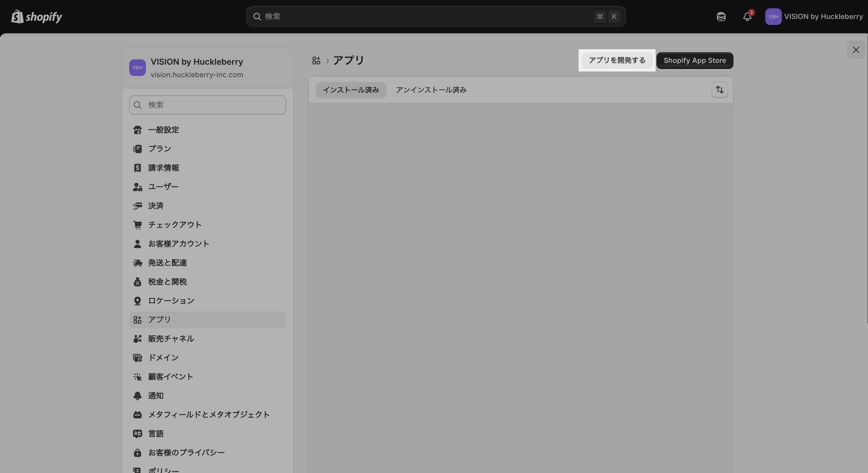Open the notifications bell
This screenshot has height=473, width=868.
[x=747, y=17]
